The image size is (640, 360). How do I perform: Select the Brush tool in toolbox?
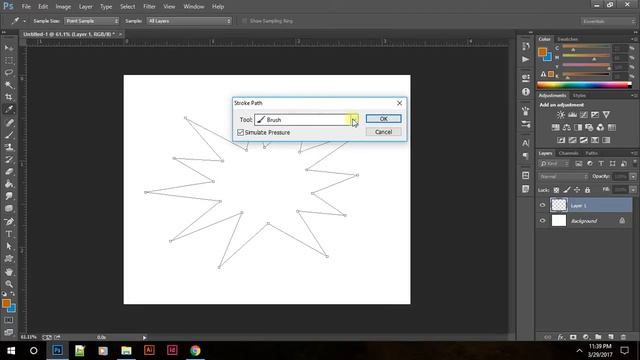pos(9,135)
